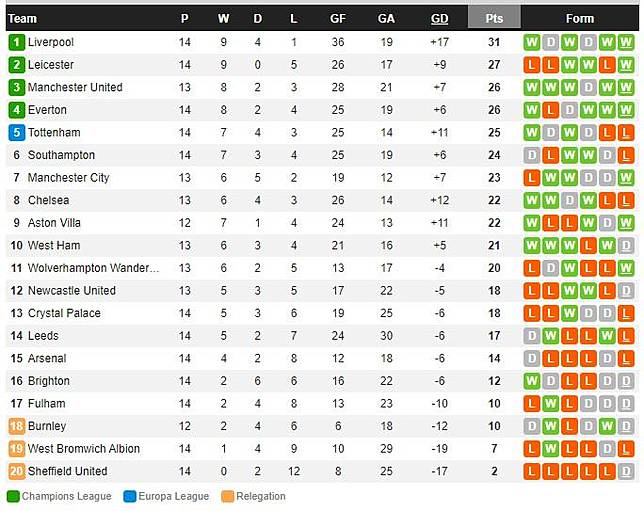Click Burnley's orange position 18 badge
644x511 pixels.
pos(16,426)
